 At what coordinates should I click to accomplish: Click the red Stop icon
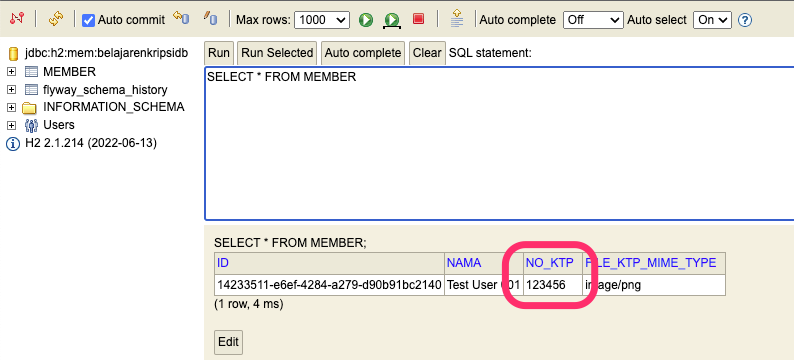[418, 19]
